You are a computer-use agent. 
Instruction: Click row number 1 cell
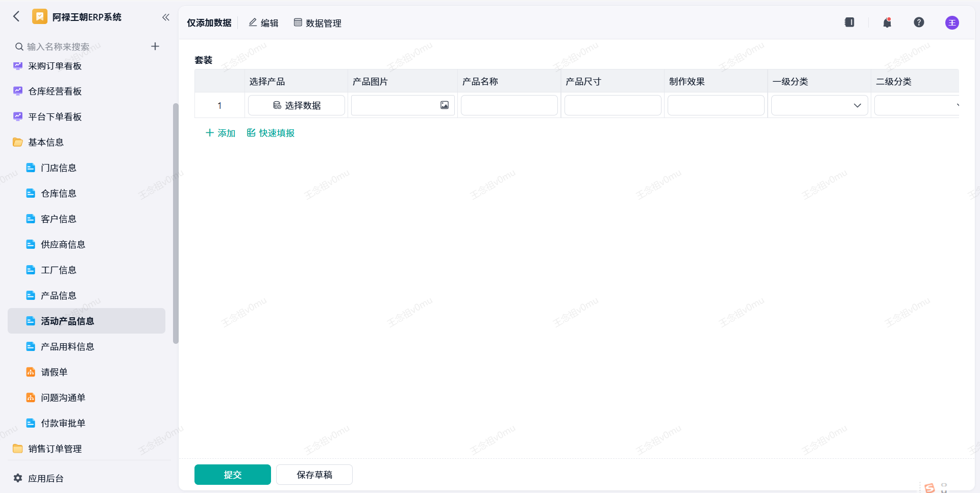tap(219, 105)
